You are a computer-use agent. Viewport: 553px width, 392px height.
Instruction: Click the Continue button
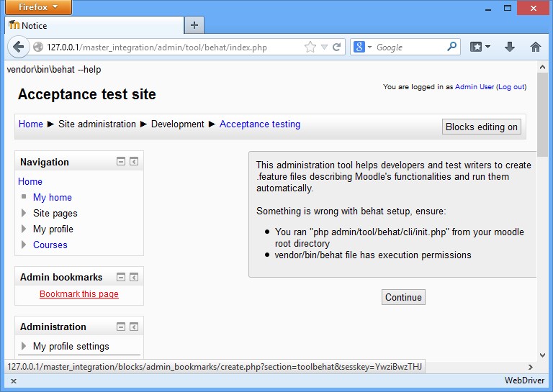403,297
